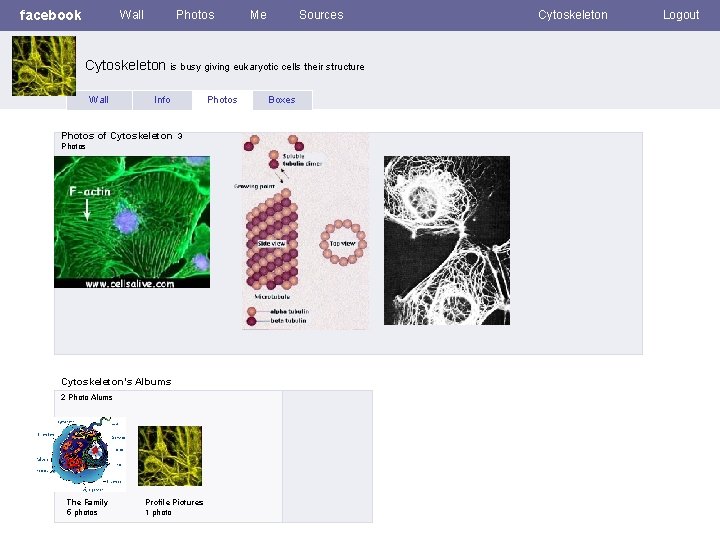This screenshot has width=720, height=540.
Task: Switch to the Wall profile tab
Action: tap(99, 100)
